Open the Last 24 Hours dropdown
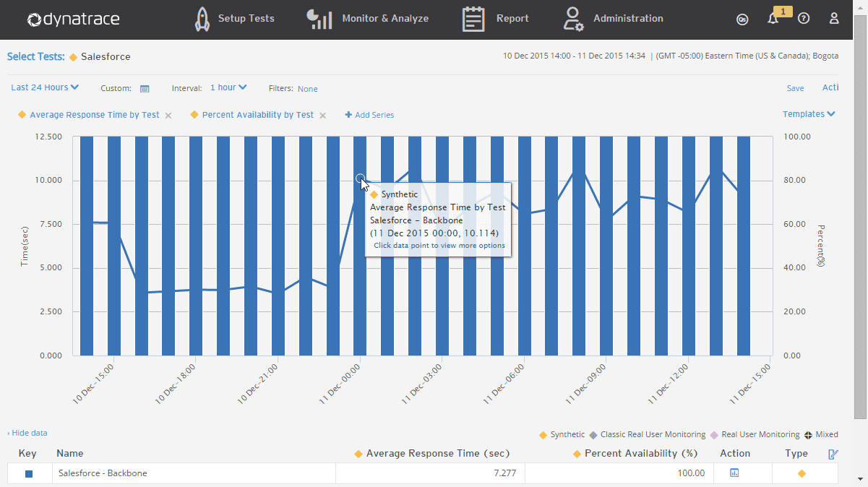 [45, 87]
